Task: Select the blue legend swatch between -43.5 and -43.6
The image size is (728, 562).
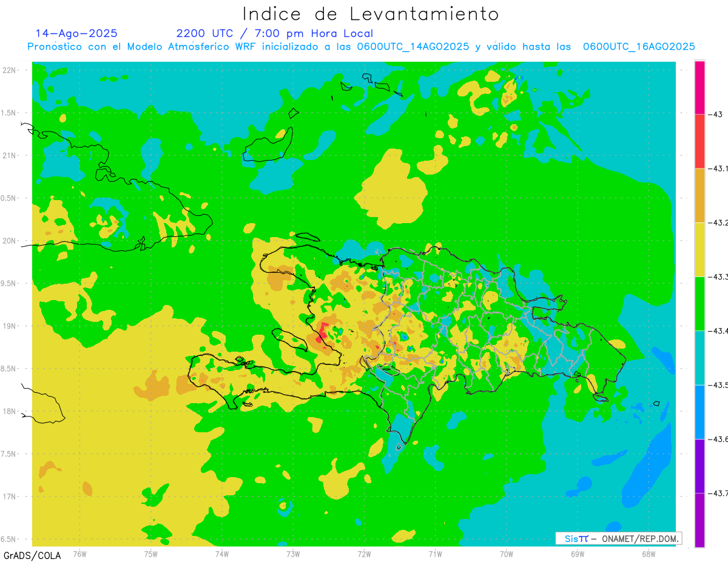Action: [699, 412]
